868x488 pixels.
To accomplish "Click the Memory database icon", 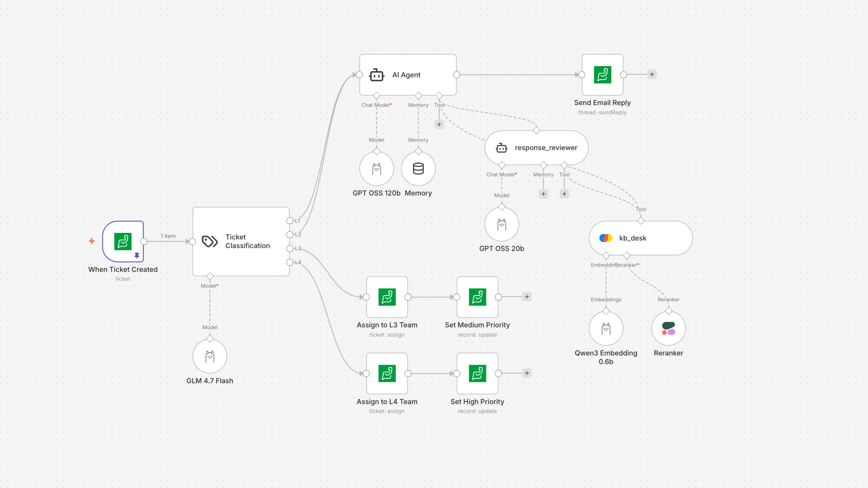I will pos(418,169).
